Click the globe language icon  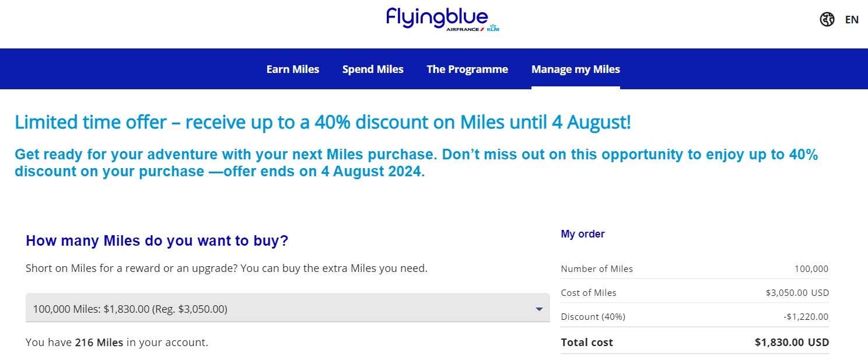pos(827,19)
